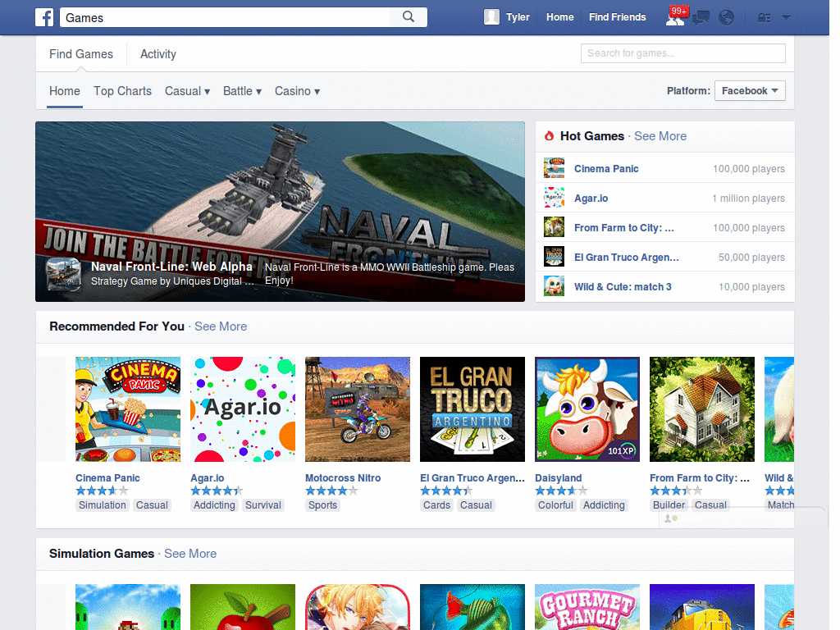Expand the Battle category dropdown
Screen dimensions: 840x630
tap(242, 91)
